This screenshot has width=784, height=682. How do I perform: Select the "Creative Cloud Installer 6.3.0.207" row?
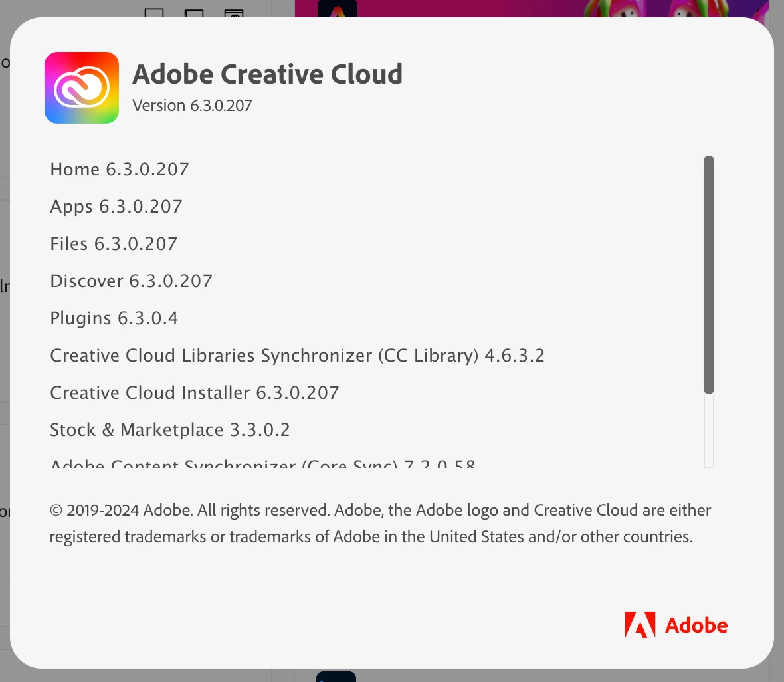pos(195,393)
